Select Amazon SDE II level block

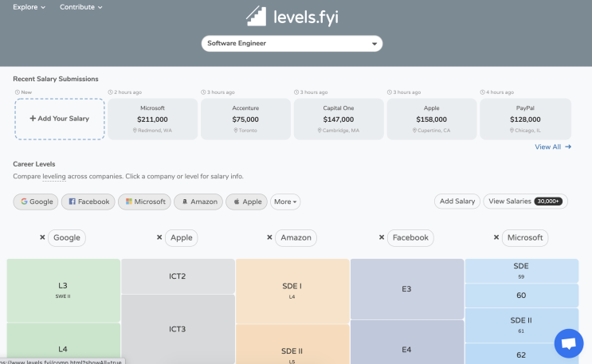tap(292, 344)
